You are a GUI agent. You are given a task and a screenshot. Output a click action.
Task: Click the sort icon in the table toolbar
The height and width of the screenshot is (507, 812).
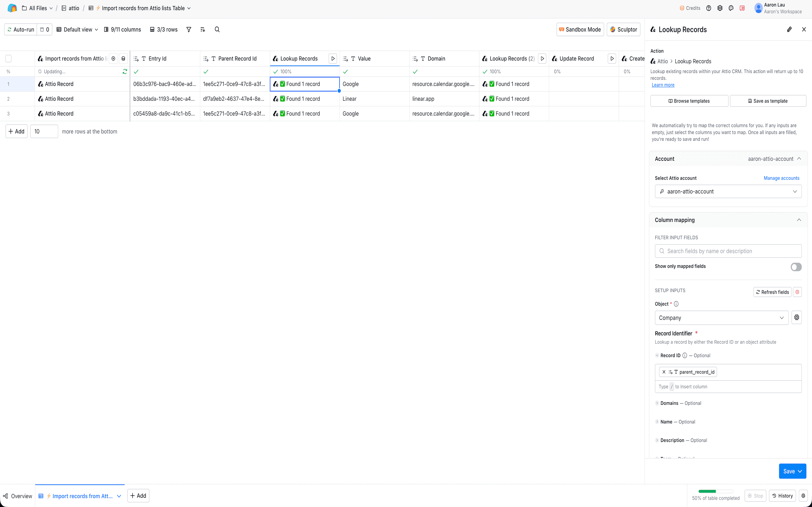[x=202, y=30]
